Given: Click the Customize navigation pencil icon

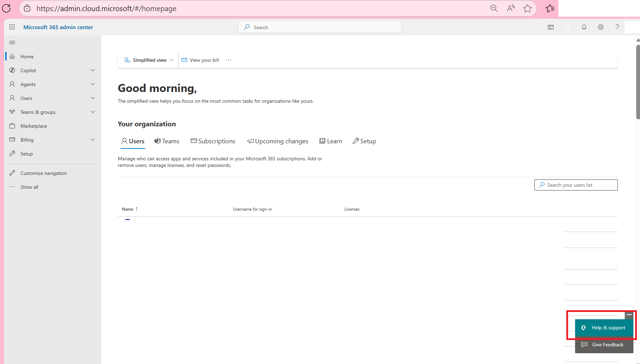Looking at the screenshot, I should click(12, 173).
